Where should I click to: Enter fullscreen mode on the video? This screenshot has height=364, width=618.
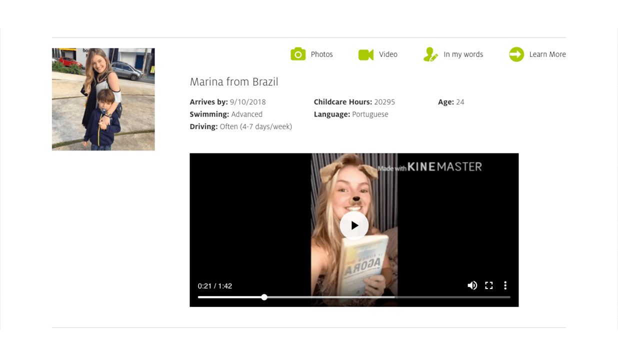pyautogui.click(x=489, y=285)
